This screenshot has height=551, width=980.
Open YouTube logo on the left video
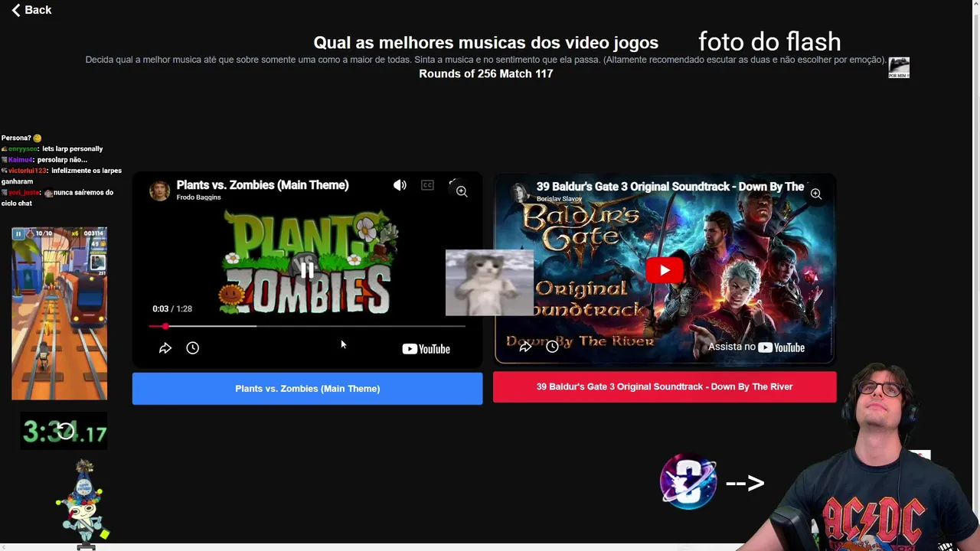click(x=426, y=349)
